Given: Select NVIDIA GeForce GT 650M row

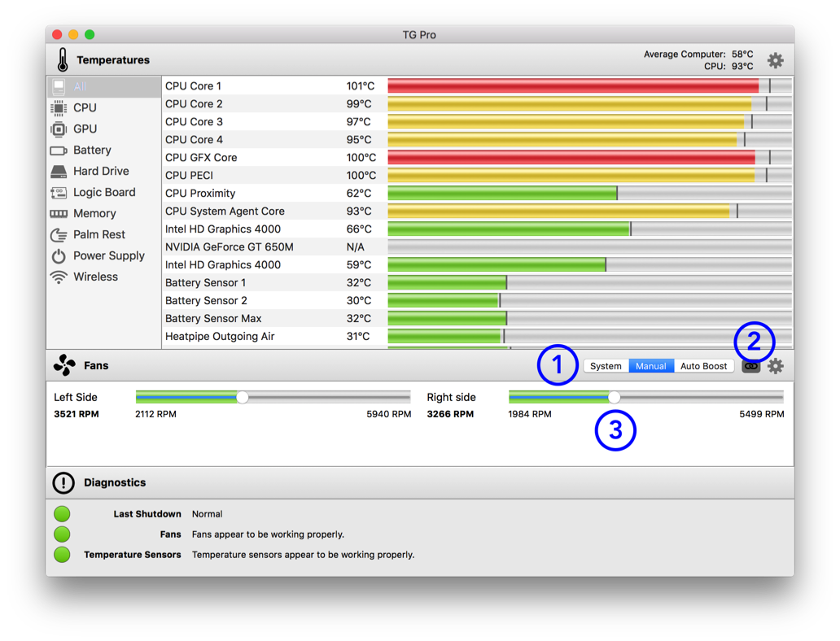Looking at the screenshot, I should tap(477, 246).
